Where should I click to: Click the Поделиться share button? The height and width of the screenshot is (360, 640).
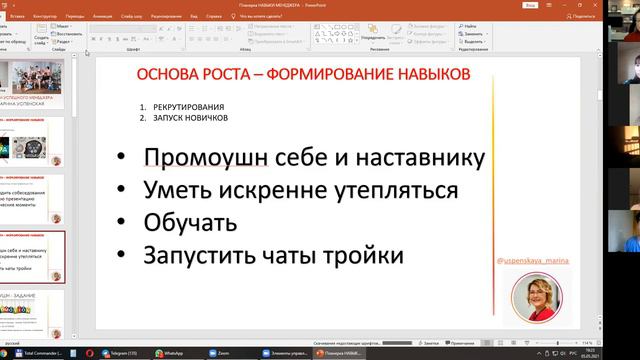[x=581, y=16]
